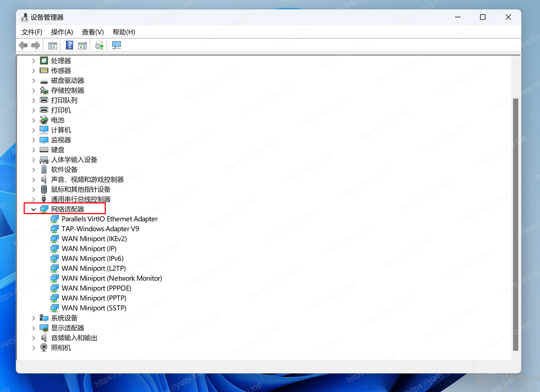Click the Forward arrow toolbar icon
The height and width of the screenshot is (392, 540).
click(36, 45)
